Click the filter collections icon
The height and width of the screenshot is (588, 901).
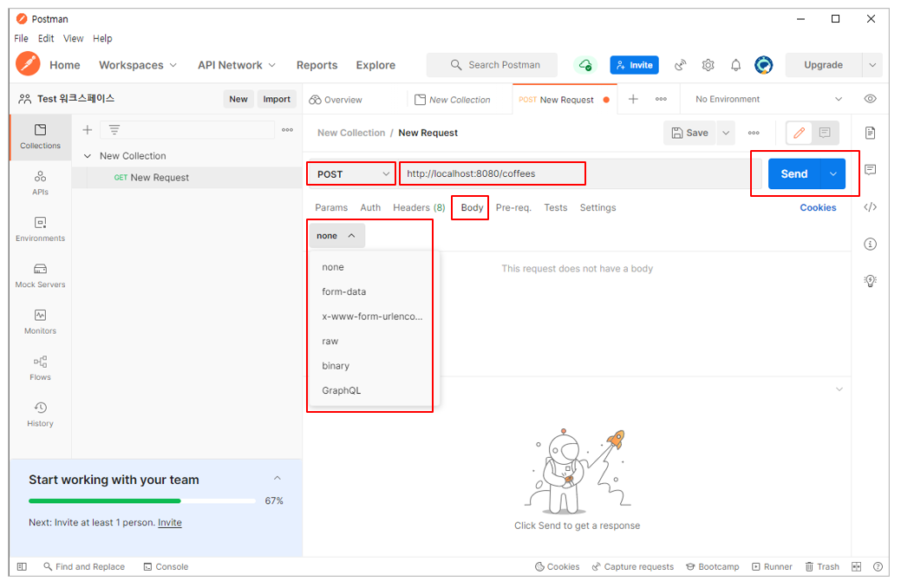click(x=114, y=130)
